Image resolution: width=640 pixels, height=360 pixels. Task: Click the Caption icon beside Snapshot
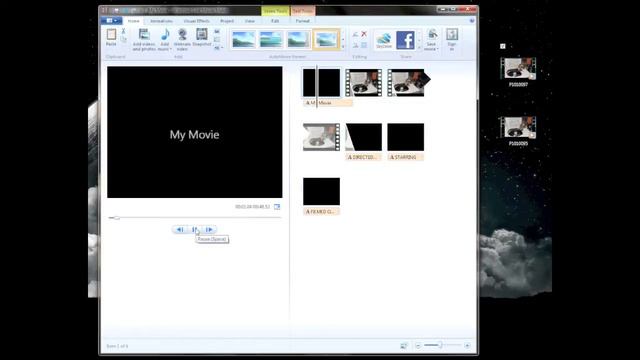pyautogui.click(x=217, y=40)
